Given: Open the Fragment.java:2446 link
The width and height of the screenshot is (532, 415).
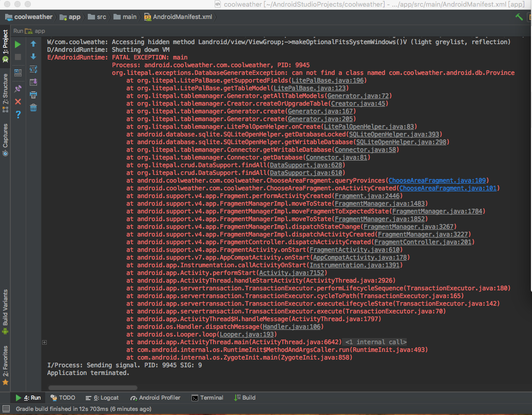Looking at the screenshot, I should tap(367, 195).
